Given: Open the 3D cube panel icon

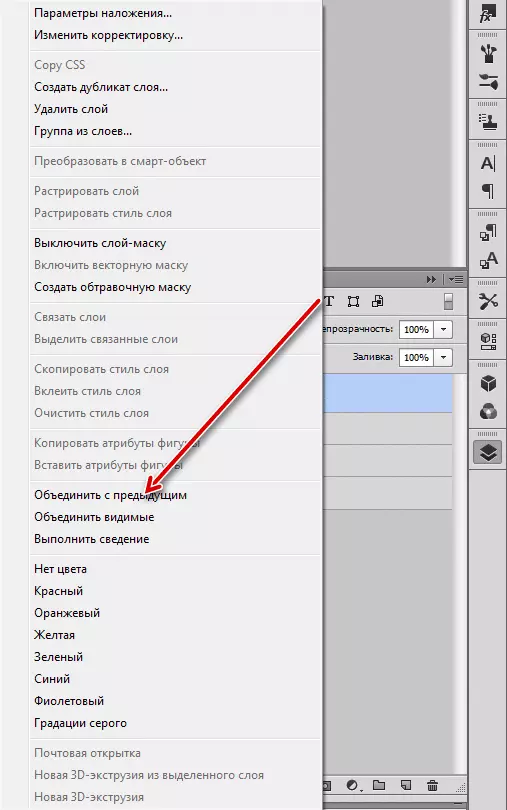Looking at the screenshot, I should (488, 384).
